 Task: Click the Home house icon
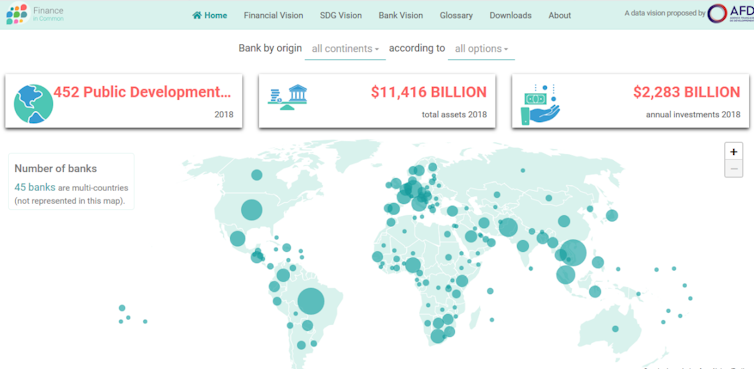[x=197, y=15]
